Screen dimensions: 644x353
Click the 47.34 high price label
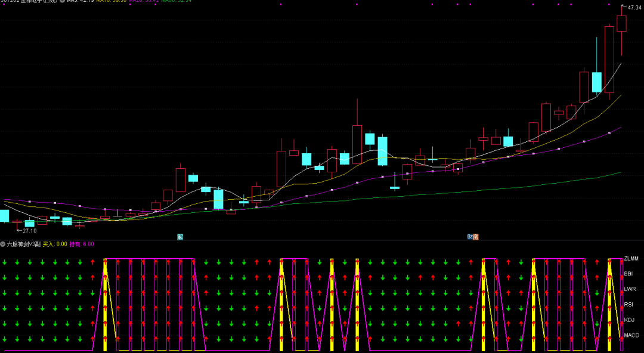pos(634,7)
